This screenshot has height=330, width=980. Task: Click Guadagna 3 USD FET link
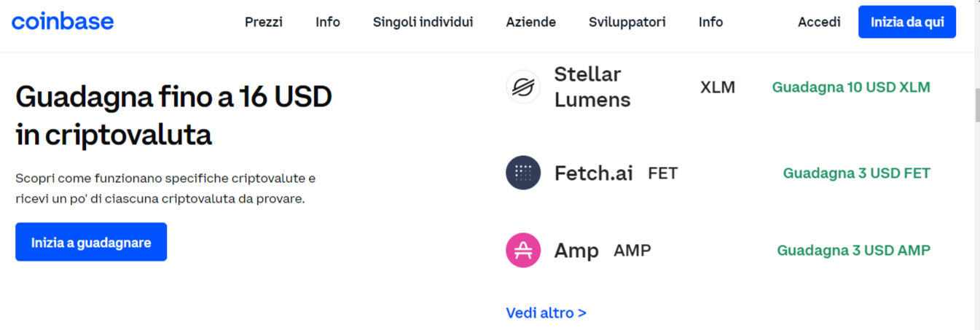[856, 173]
